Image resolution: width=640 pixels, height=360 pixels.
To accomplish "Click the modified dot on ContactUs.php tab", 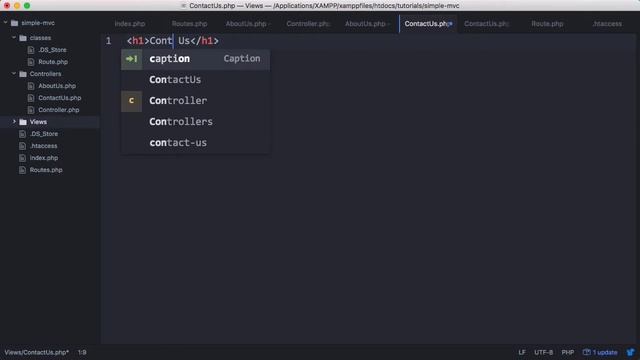I will 450,24.
